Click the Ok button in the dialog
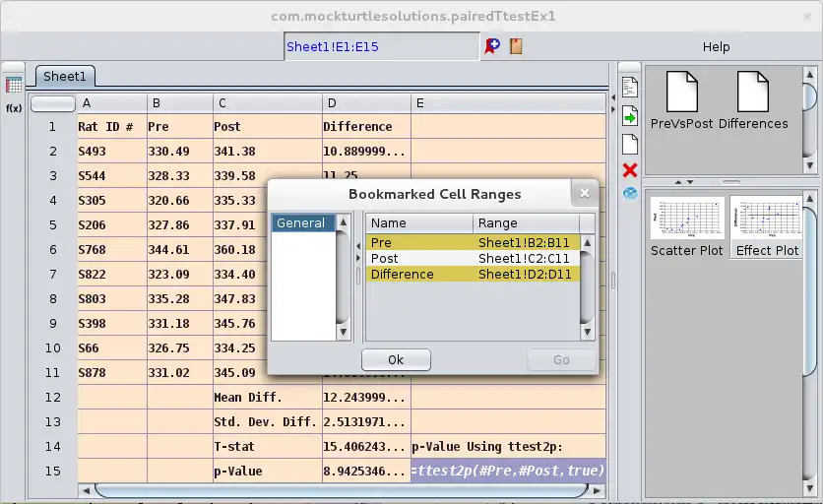This screenshot has height=504, width=823. point(396,359)
